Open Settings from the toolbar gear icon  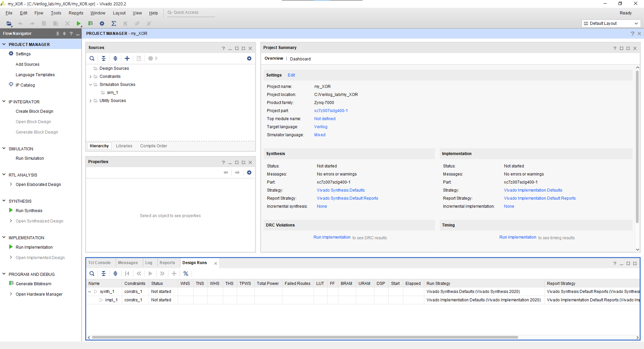(102, 23)
